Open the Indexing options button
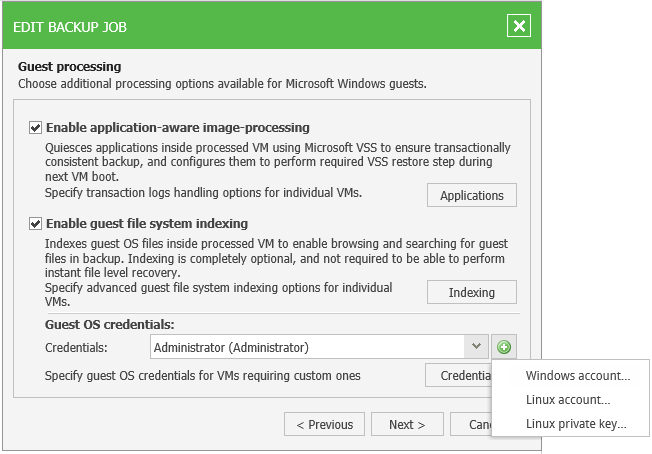Viewport: 652px width, 454px height. [472, 292]
